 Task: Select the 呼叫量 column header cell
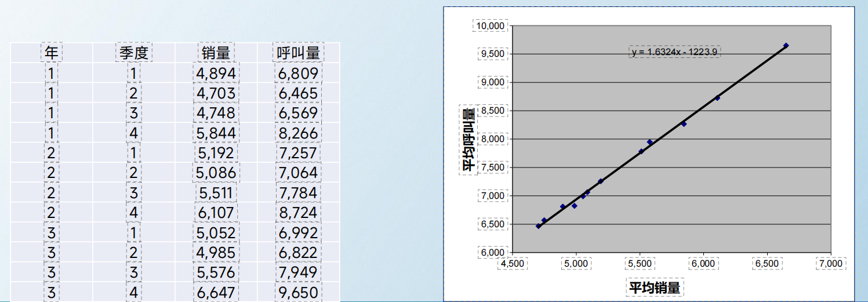[x=299, y=53]
